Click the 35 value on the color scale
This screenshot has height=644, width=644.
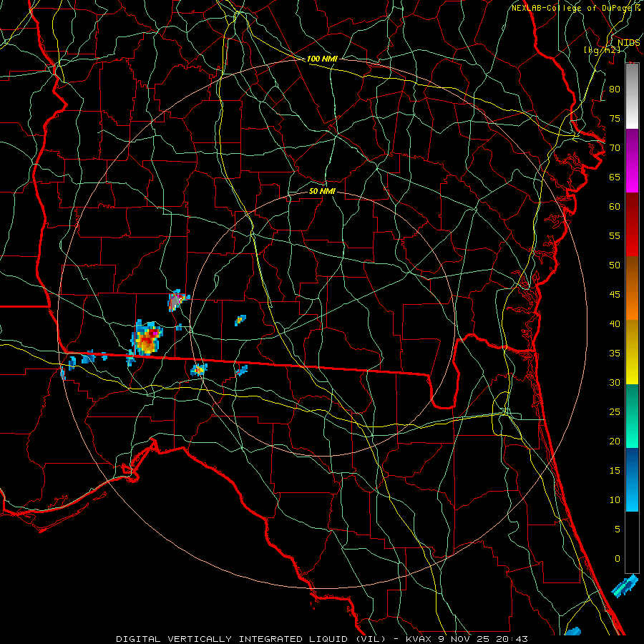(615, 353)
